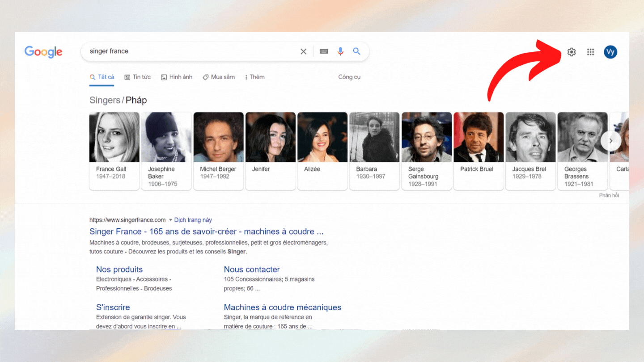The height and width of the screenshot is (362, 644).
Task: Open the on-screen keyboard icon
Action: point(324,51)
